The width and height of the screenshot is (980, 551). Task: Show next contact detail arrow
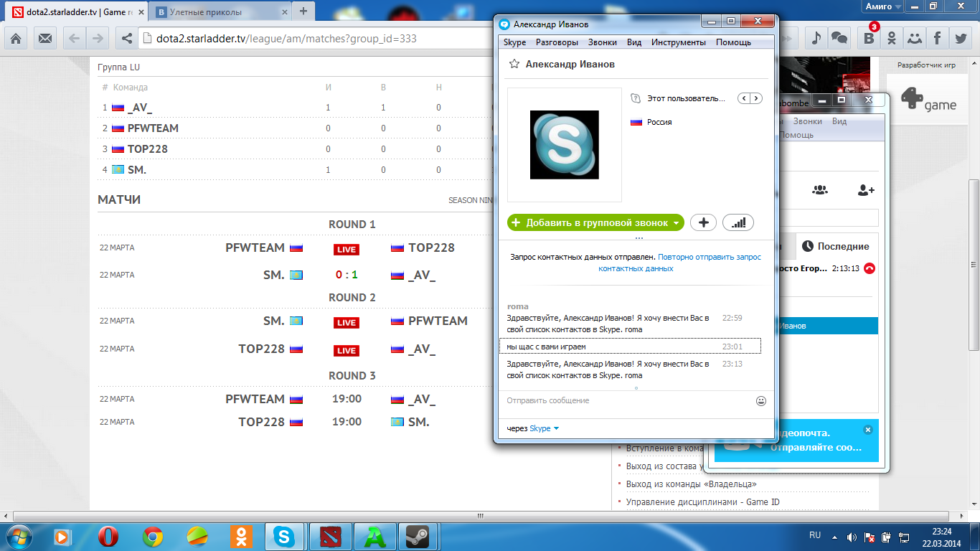756,98
